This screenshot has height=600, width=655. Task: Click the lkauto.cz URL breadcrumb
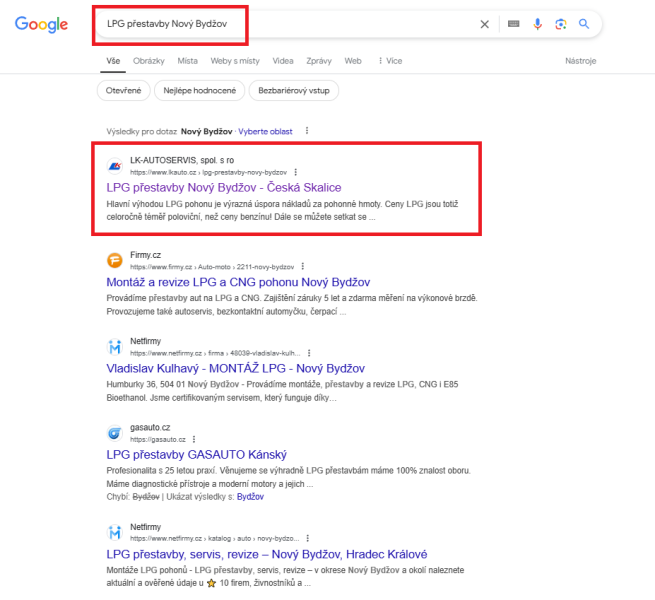click(208, 172)
